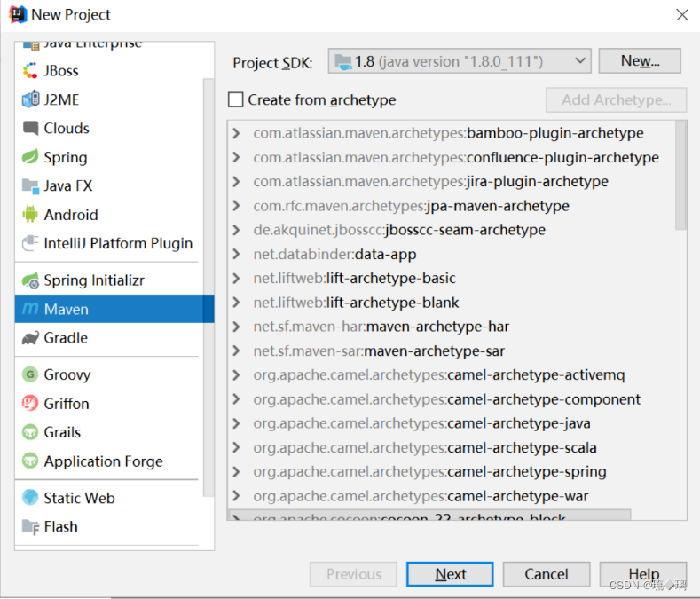Screen dimensions: 700x599
Task: Click the Application Forge icon
Action: [x=30, y=461]
